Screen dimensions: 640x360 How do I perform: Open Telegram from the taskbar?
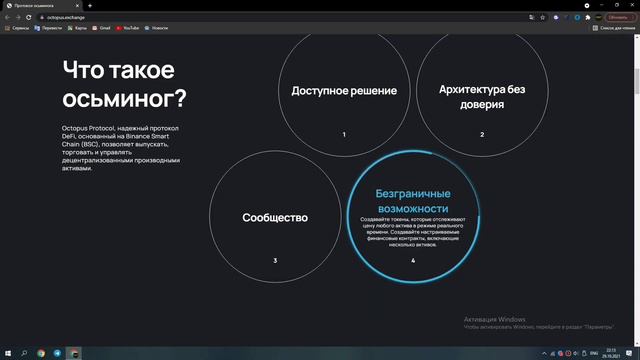coord(57,353)
